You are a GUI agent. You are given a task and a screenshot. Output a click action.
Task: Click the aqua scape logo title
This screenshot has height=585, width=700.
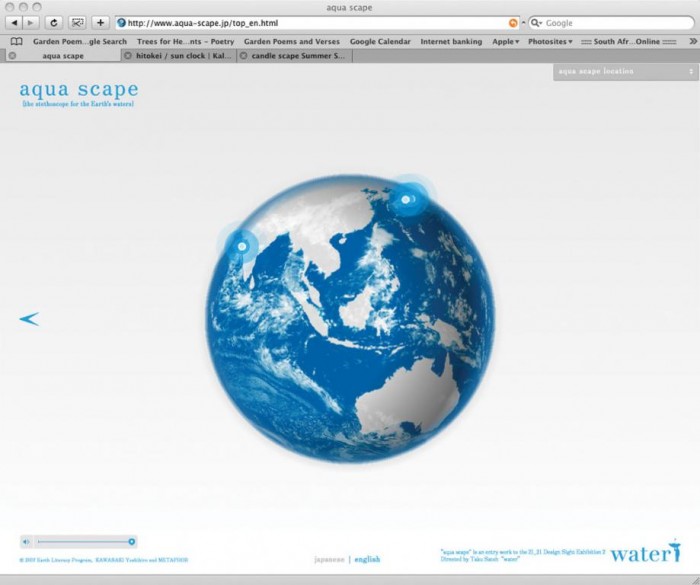(x=79, y=89)
